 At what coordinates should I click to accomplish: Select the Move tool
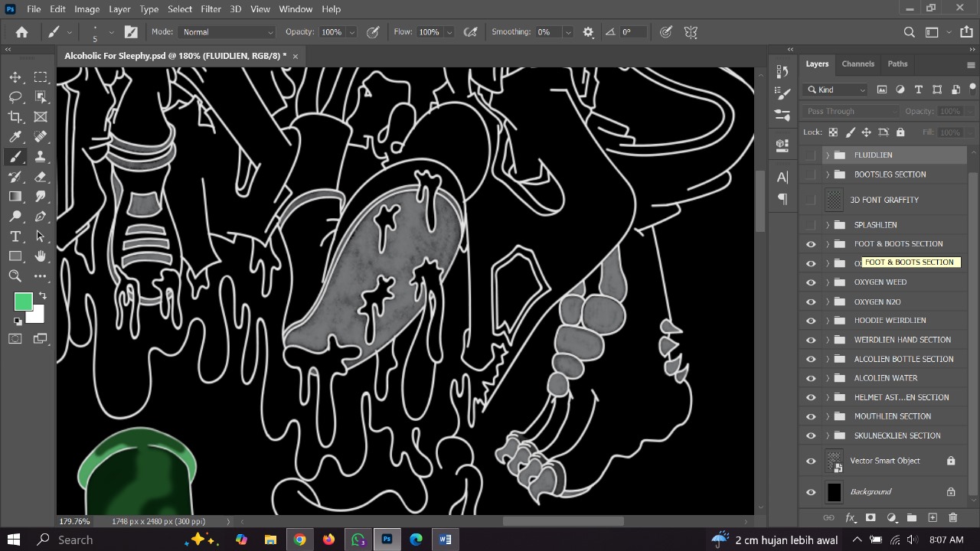pyautogui.click(x=15, y=77)
